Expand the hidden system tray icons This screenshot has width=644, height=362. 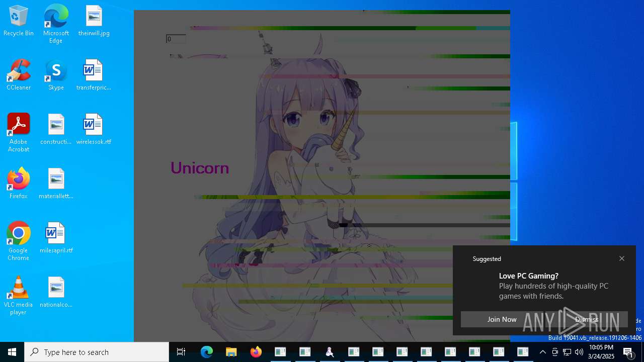coord(542,352)
